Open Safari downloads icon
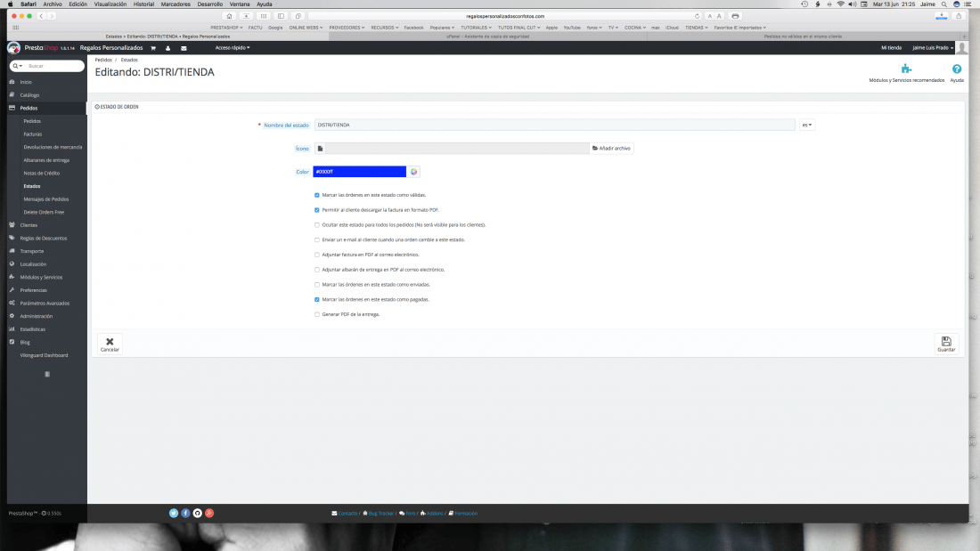 coord(942,16)
